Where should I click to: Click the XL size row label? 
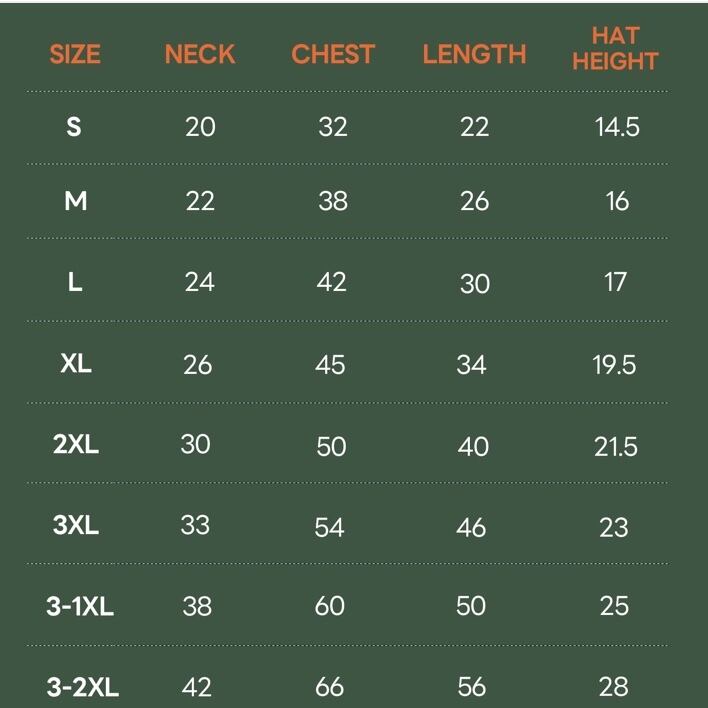pyautogui.click(x=76, y=363)
